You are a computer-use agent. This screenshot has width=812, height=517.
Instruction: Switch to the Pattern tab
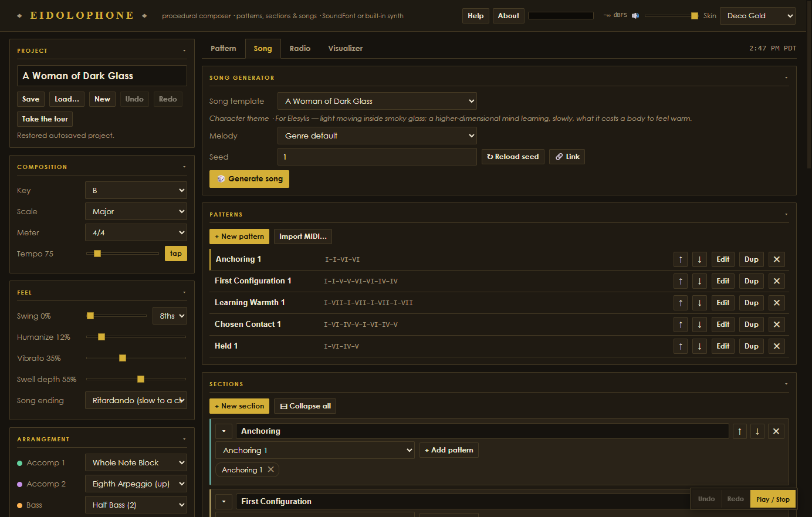pos(224,49)
